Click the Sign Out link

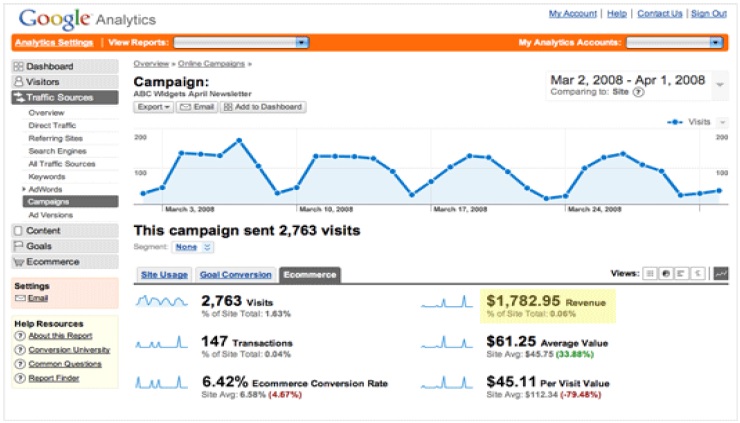(708, 14)
